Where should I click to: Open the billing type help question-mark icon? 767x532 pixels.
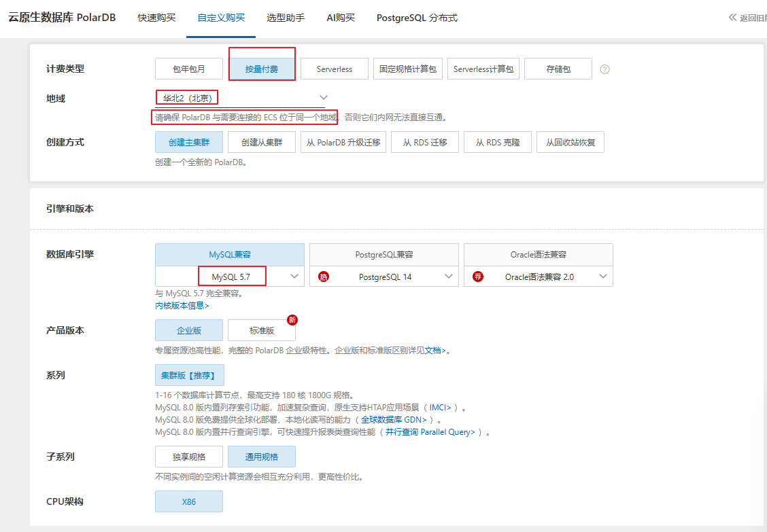click(x=604, y=69)
